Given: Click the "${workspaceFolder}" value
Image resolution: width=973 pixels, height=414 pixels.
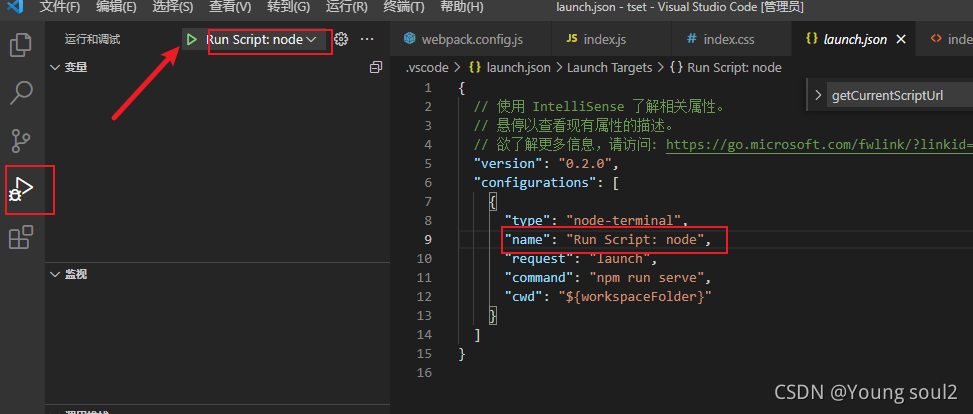Looking at the screenshot, I should click(x=634, y=297).
